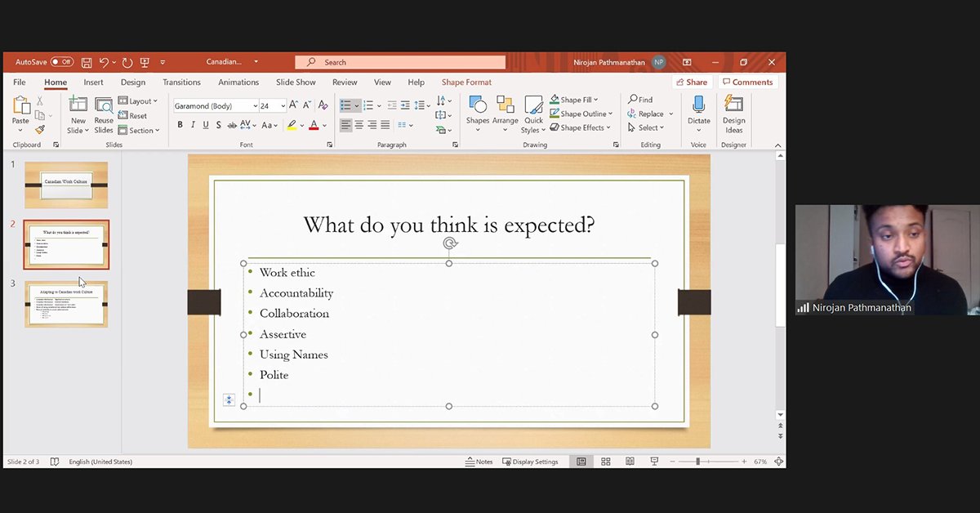Viewport: 980px width, 513px height.
Task: Switch to the Insert tab
Action: 93,82
